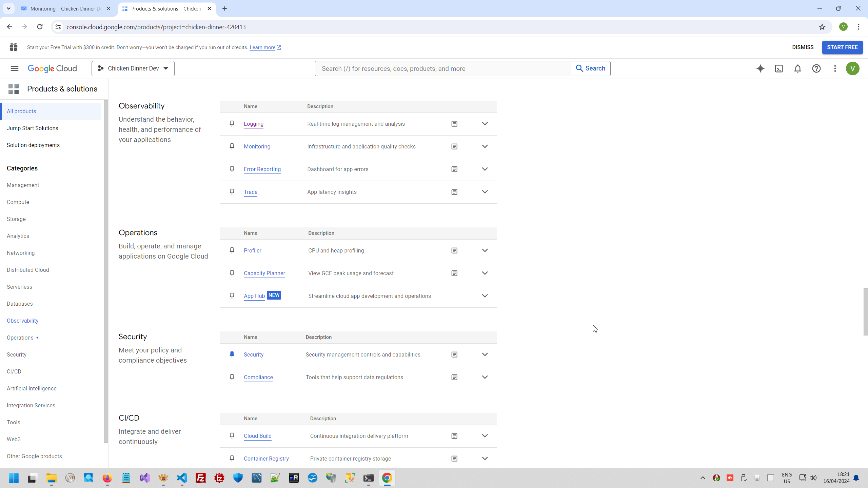
Task: Expand the App Hub row details
Action: [485, 296]
